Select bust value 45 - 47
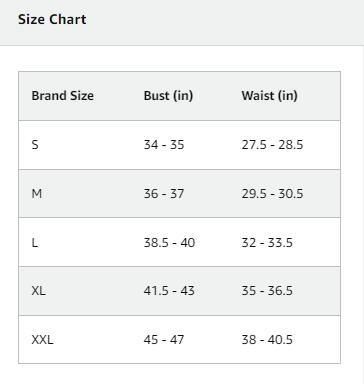364x384 pixels. click(164, 340)
